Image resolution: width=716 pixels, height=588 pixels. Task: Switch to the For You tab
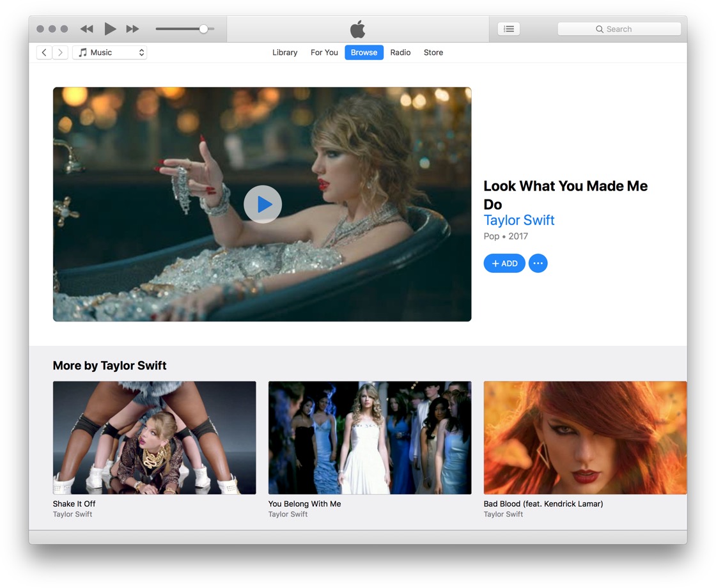[x=324, y=52]
